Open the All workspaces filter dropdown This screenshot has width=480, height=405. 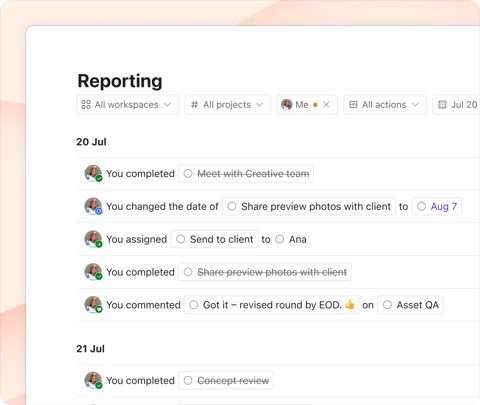(x=127, y=105)
